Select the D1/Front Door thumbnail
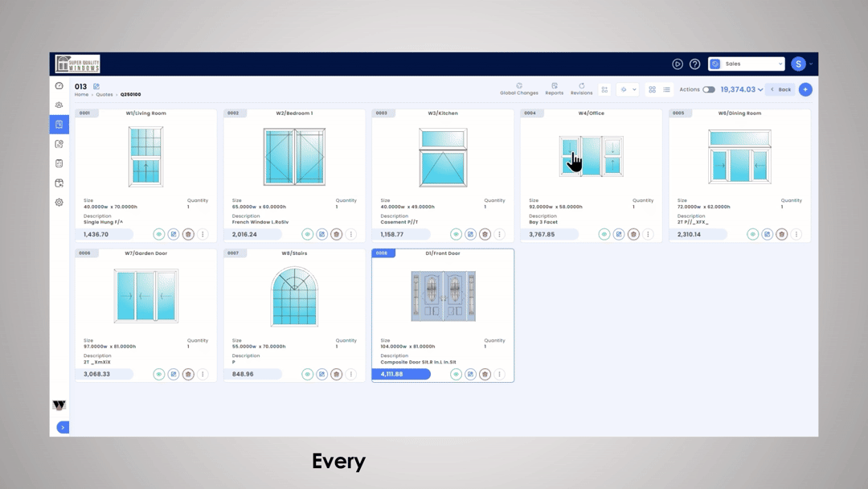This screenshot has width=868, height=489. tap(443, 296)
